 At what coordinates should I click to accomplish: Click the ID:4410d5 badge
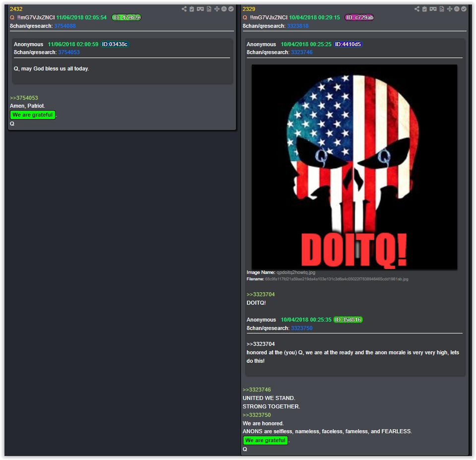pyautogui.click(x=348, y=44)
